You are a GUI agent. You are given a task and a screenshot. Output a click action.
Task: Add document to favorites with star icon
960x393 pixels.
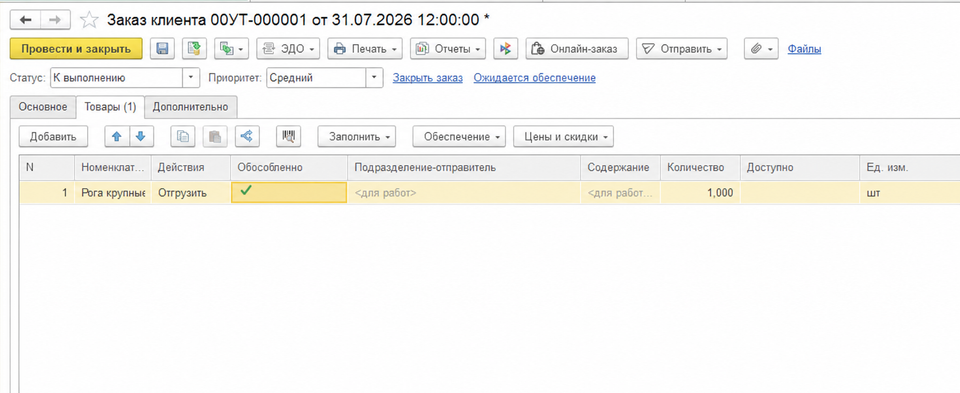click(89, 20)
